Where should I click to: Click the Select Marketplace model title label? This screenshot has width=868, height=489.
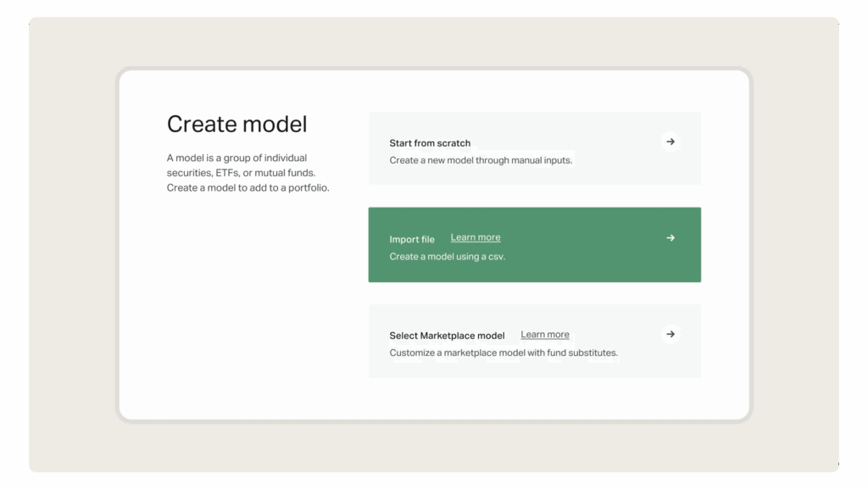click(x=447, y=335)
